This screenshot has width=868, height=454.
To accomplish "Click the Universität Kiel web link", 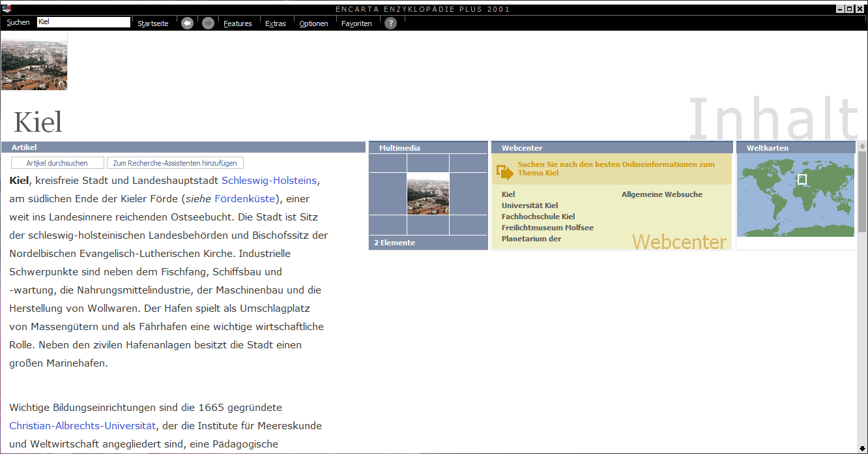I will (x=530, y=205).
